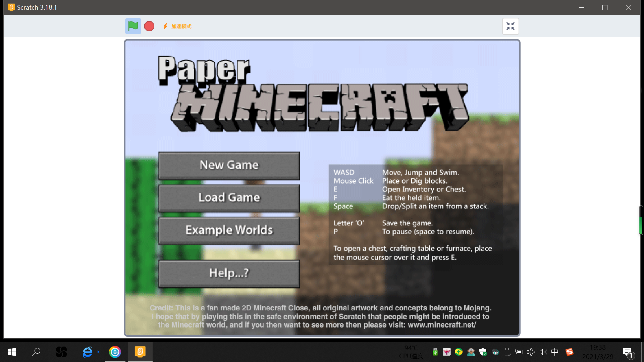This screenshot has width=644, height=362.
Task: Open the game controller tray icon
Action: 495,352
